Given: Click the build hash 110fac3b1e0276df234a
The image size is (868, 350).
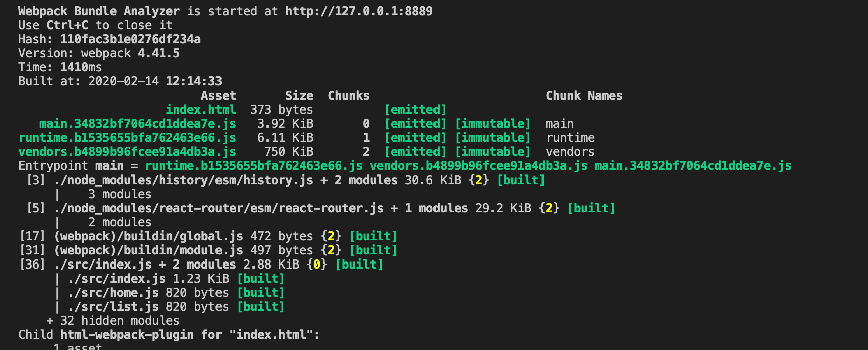Looking at the screenshot, I should click(130, 39).
